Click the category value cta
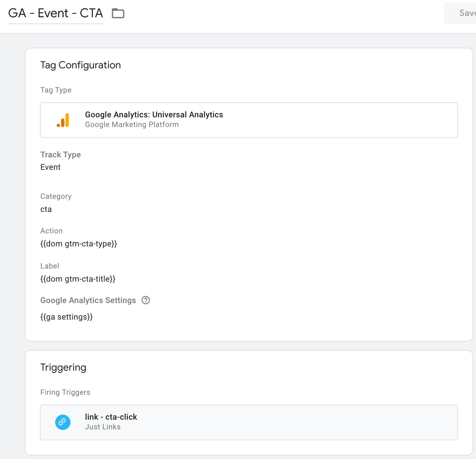476x459 pixels. [x=46, y=209]
